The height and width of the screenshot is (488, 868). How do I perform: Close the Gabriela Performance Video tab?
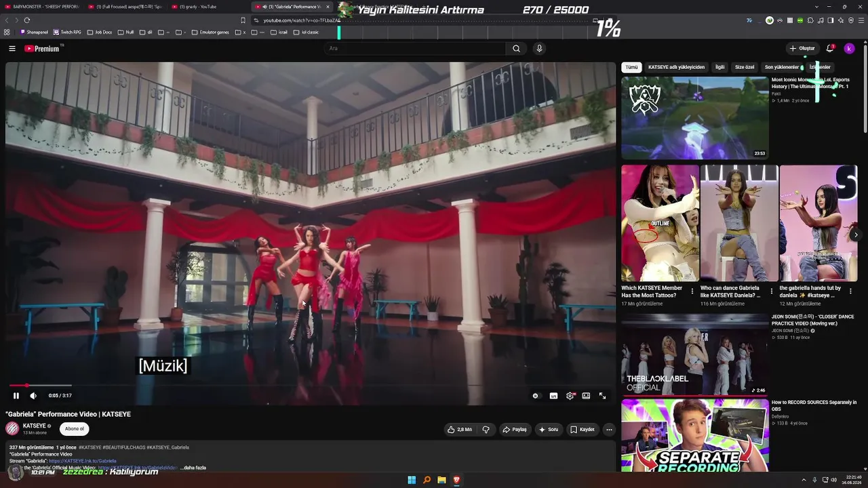[328, 7]
